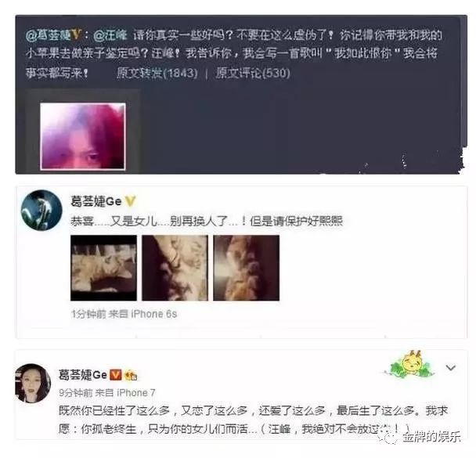Open the @汪峰 mention link

(110, 35)
